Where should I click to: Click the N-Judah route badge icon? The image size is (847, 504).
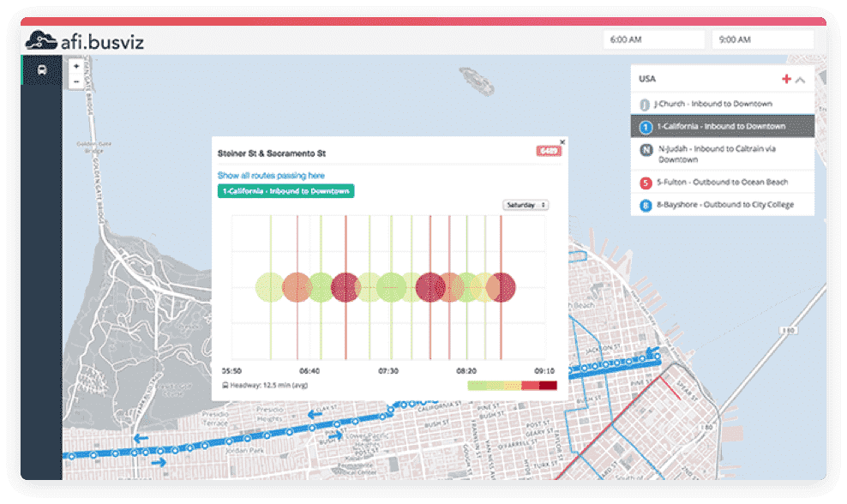[646, 150]
